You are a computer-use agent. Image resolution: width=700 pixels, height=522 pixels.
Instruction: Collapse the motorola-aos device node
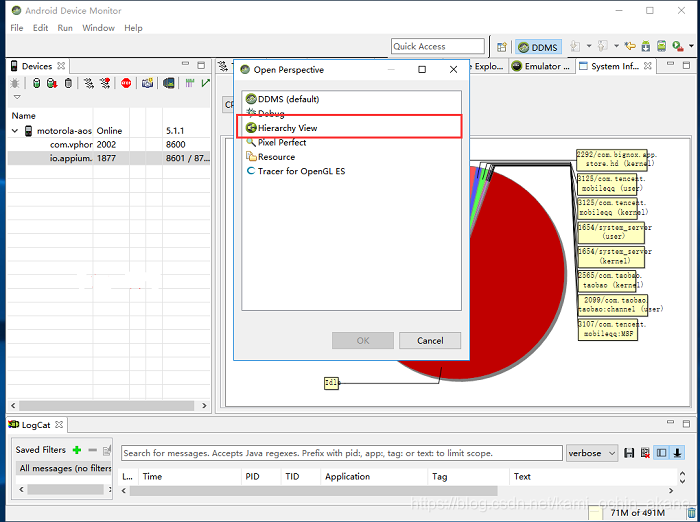click(15, 131)
